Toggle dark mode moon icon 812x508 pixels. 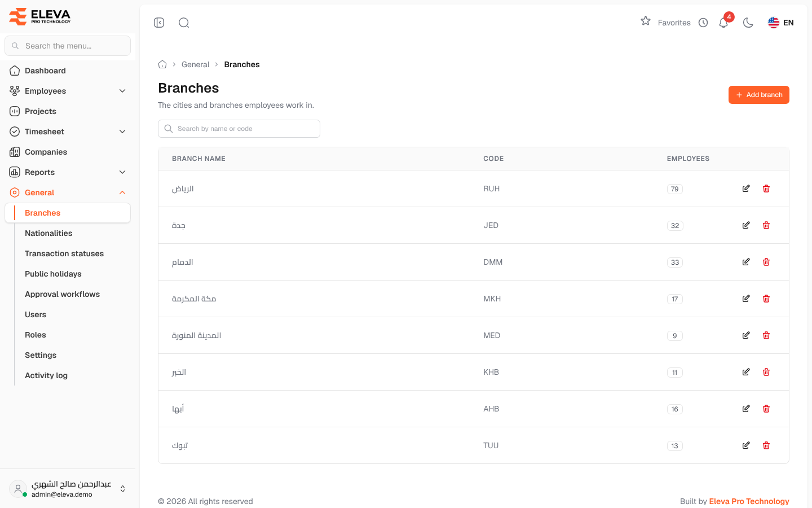coord(748,23)
